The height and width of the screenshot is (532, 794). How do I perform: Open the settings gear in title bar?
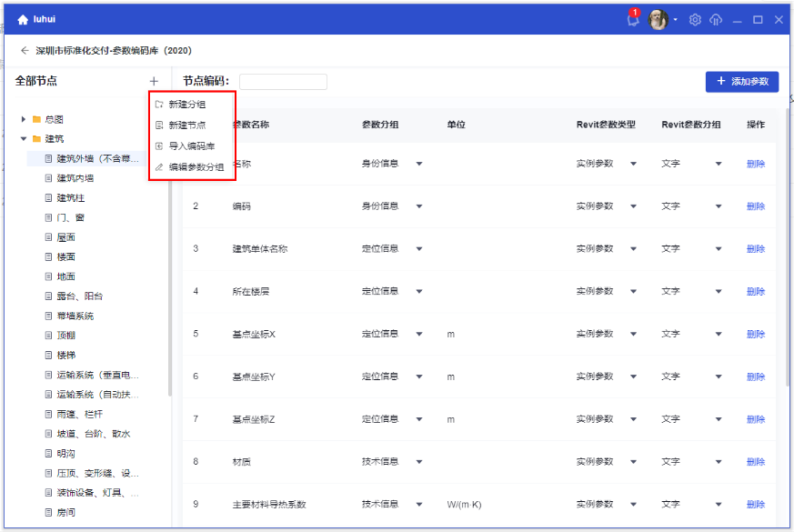click(x=695, y=19)
